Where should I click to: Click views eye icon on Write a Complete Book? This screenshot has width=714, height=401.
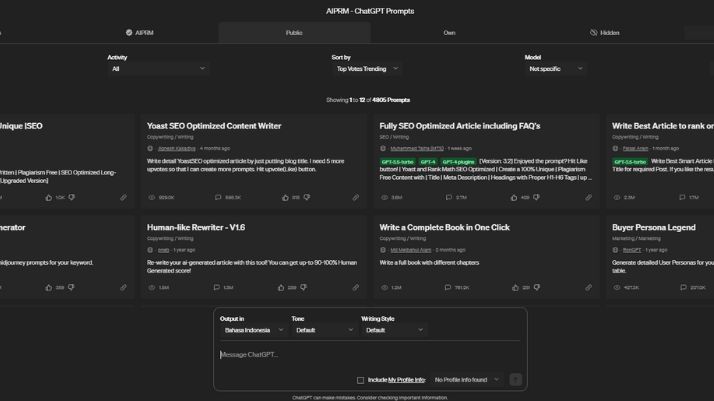(385, 288)
